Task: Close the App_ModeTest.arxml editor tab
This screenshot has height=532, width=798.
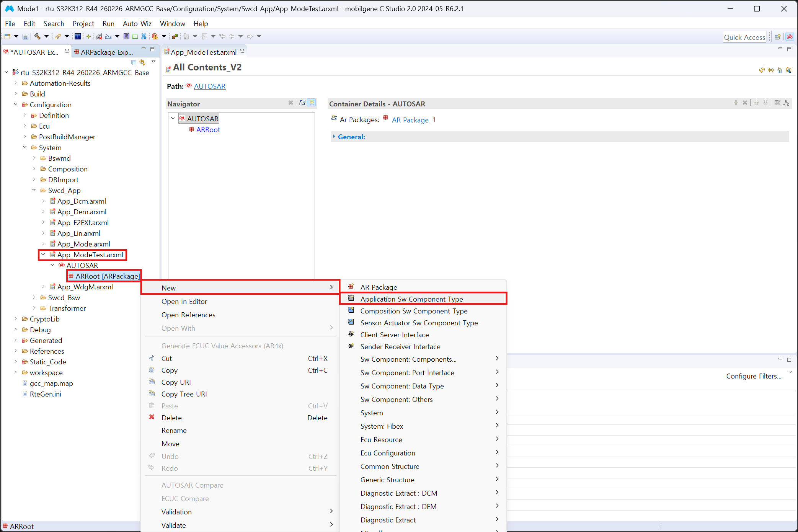Action: pyautogui.click(x=242, y=51)
